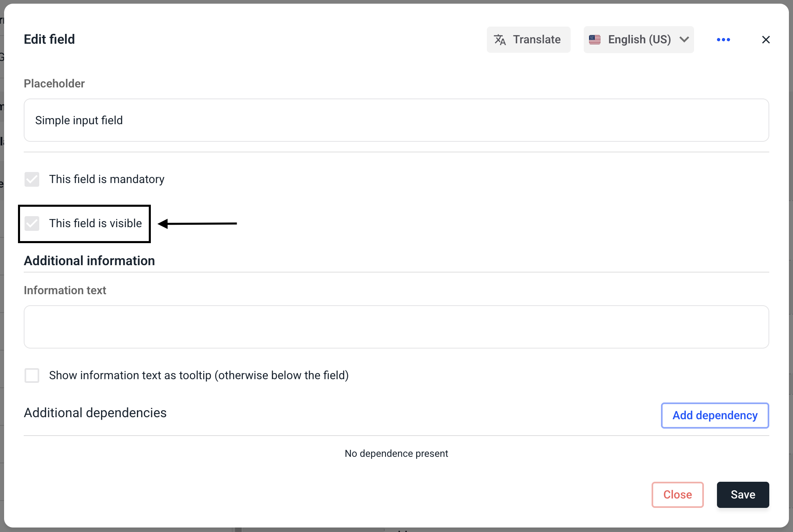The width and height of the screenshot is (793, 532).
Task: Enable showing information text as tooltip
Action: click(x=32, y=376)
